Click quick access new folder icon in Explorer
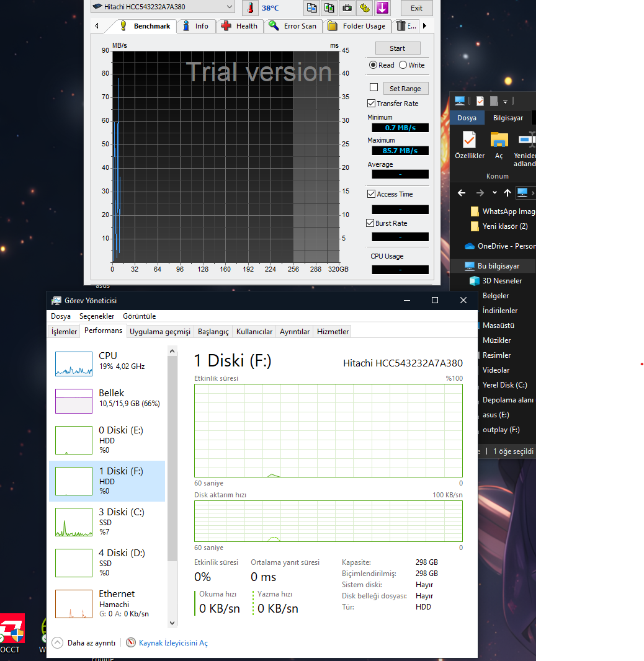 pos(494,101)
